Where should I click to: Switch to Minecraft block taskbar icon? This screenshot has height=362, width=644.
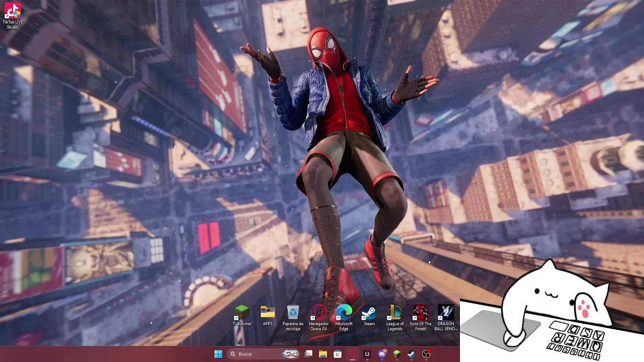pyautogui.click(x=396, y=354)
